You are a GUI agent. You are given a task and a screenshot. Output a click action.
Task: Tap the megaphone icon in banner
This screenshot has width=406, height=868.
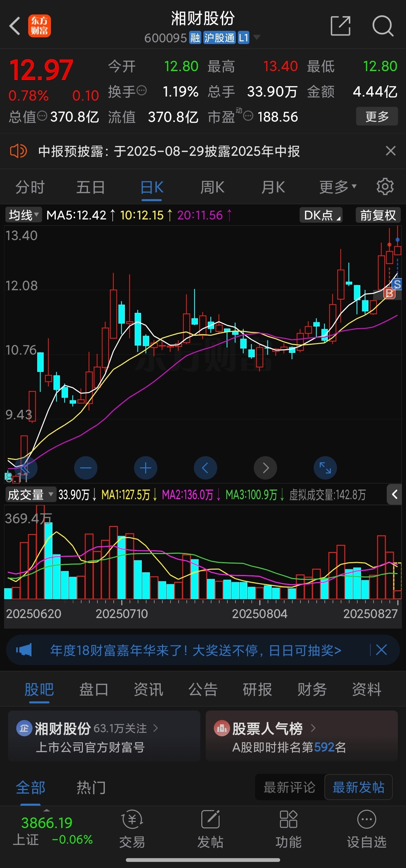[x=24, y=650]
